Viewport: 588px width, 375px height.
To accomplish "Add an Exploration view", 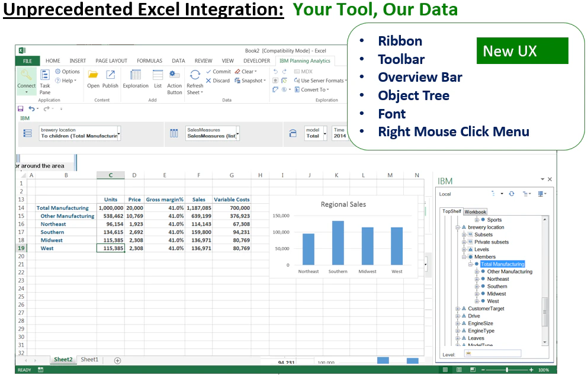I will [136, 79].
